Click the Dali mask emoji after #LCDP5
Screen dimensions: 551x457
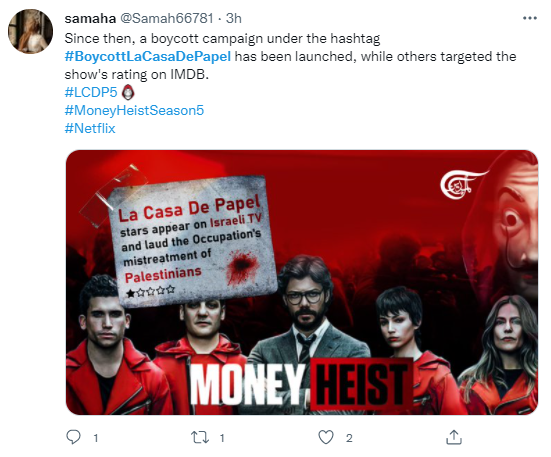pyautogui.click(x=128, y=92)
